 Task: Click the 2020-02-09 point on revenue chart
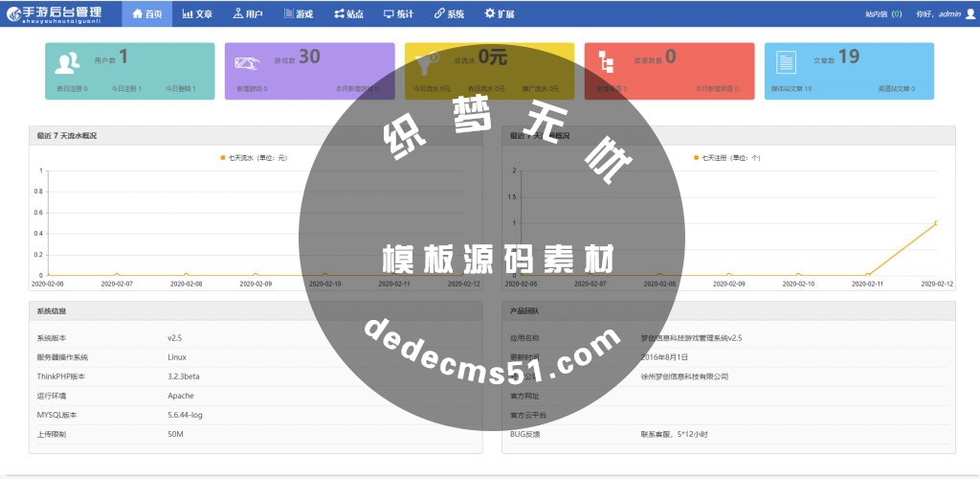click(x=256, y=275)
